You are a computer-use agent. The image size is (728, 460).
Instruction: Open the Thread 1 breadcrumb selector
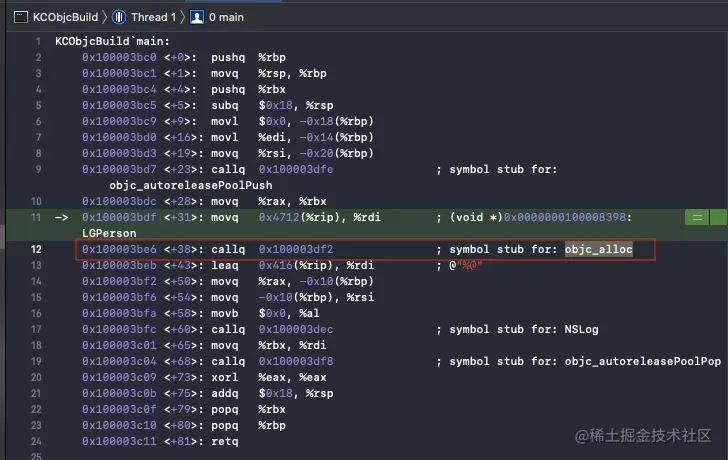click(x=151, y=17)
